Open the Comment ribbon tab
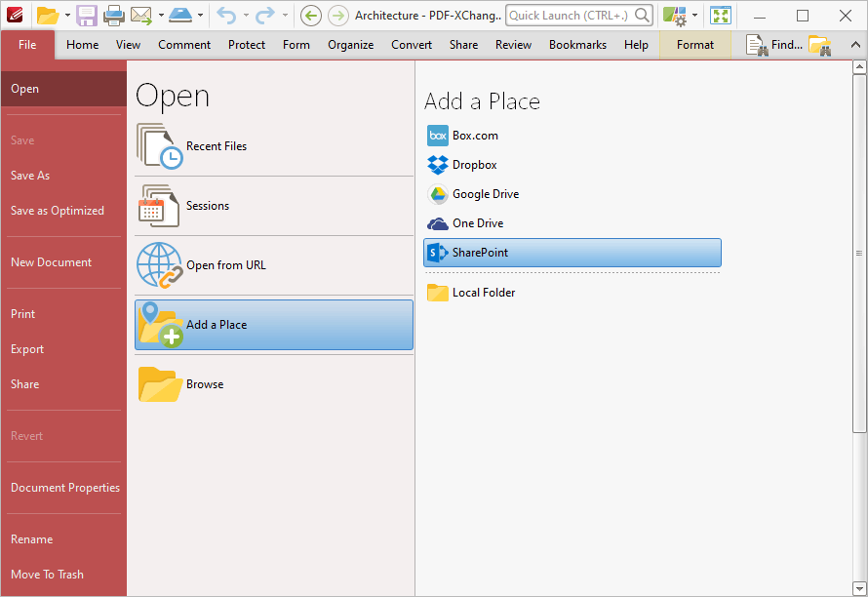Viewport: 868px width, 597px height. pyautogui.click(x=184, y=45)
